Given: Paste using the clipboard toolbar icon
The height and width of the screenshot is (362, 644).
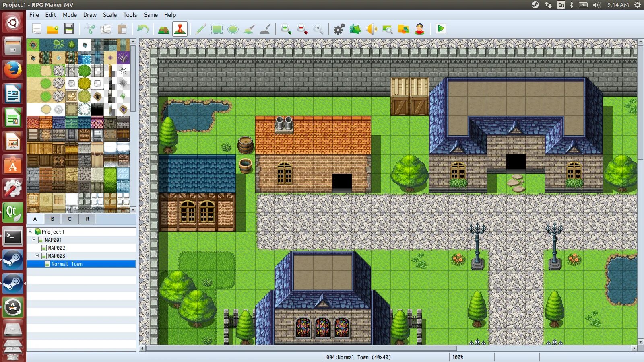Looking at the screenshot, I should click(x=122, y=29).
